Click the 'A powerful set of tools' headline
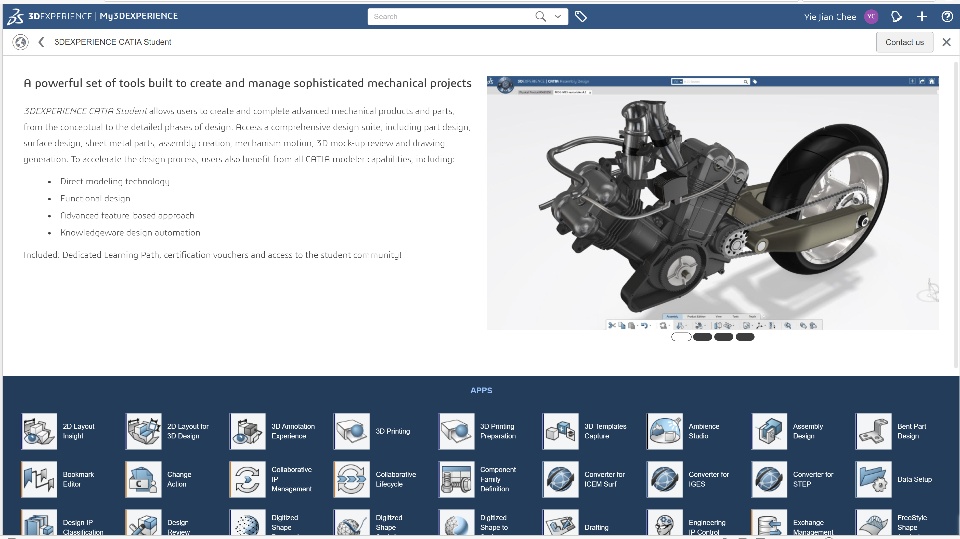Image resolution: width=960 pixels, height=539 pixels. pos(247,83)
